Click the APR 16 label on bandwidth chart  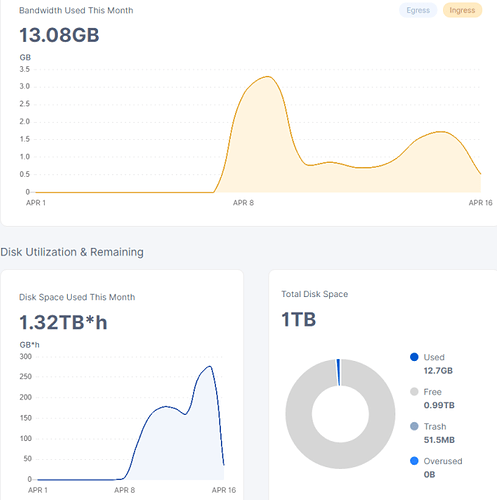480,203
